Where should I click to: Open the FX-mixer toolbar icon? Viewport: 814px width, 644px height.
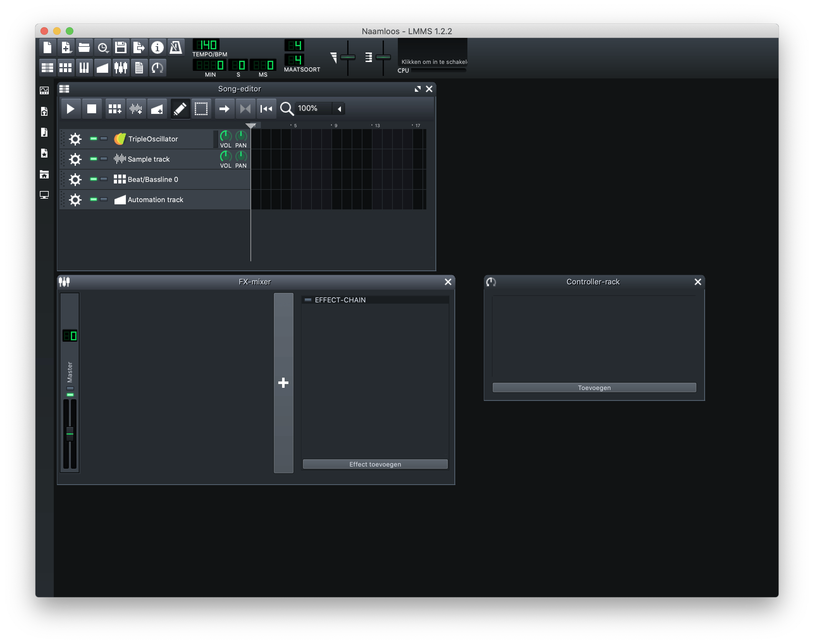point(121,68)
